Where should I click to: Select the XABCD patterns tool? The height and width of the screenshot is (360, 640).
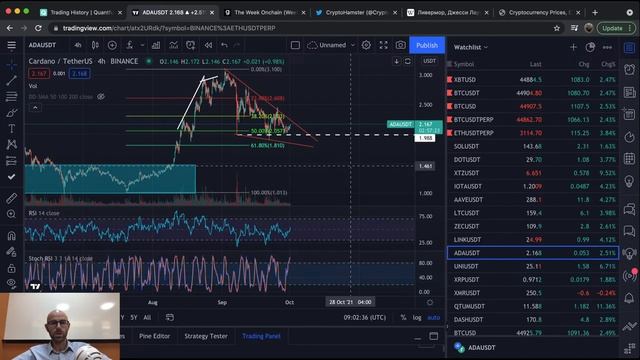tap(11, 144)
